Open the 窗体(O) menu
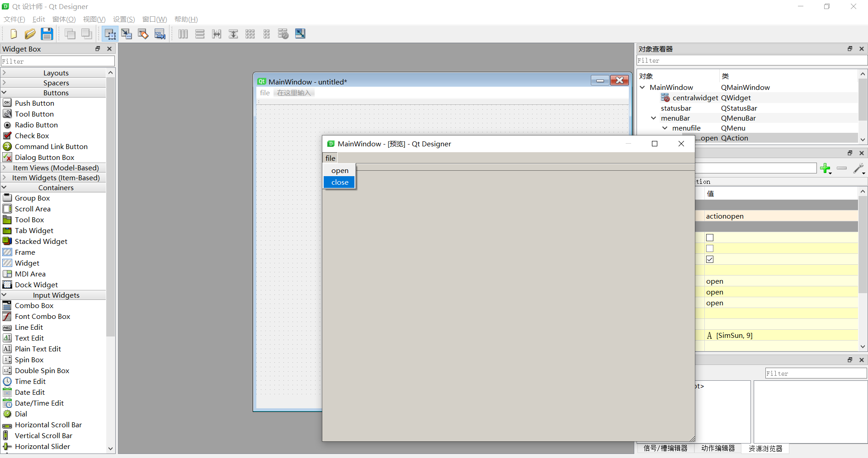The height and width of the screenshot is (458, 868). [64, 19]
